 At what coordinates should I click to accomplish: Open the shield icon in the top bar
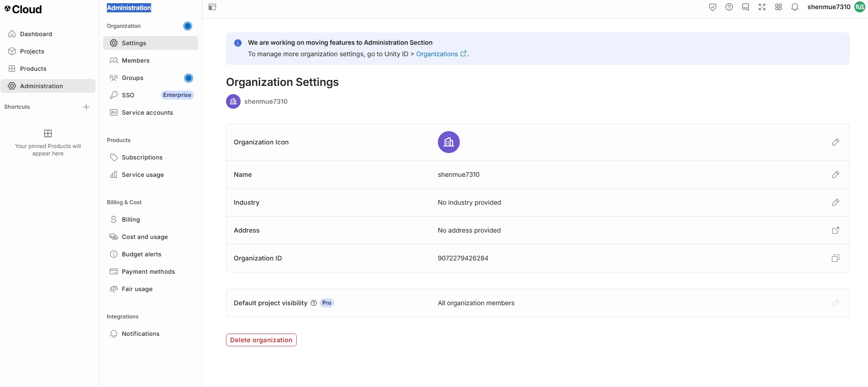pos(713,7)
